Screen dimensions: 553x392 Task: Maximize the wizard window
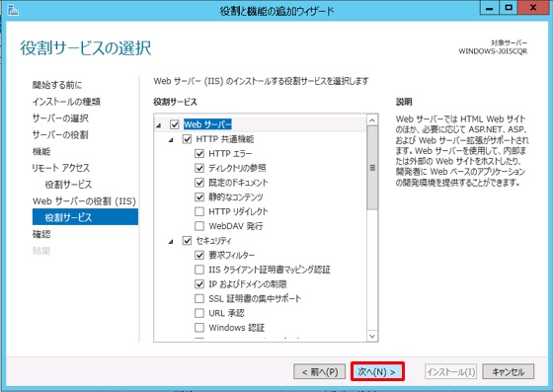click(509, 8)
